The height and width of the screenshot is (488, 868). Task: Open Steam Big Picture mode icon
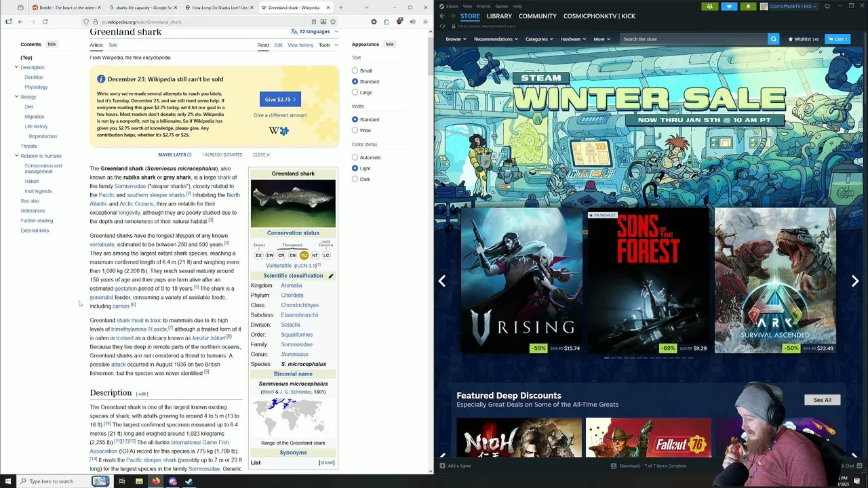pyautogui.click(x=827, y=6)
